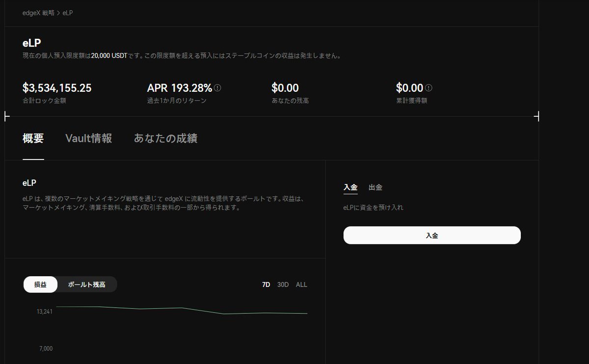Click the large eLP page heading

tap(32, 43)
